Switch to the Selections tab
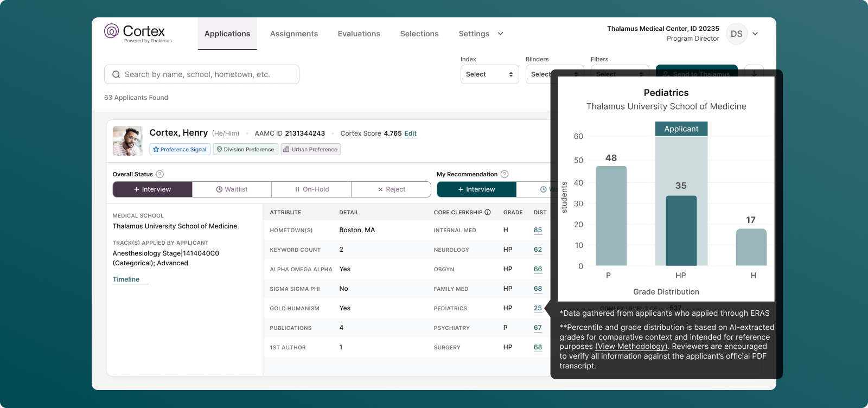Screen dimensions: 868x408 pos(419,34)
